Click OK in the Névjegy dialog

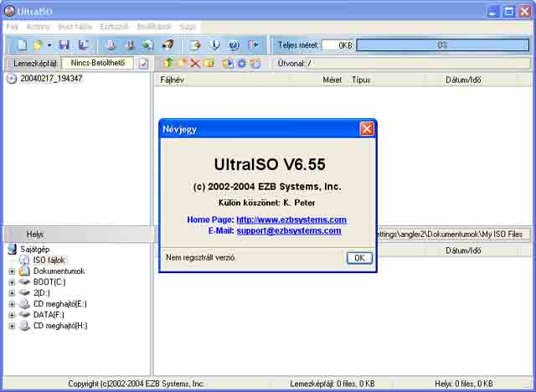click(x=359, y=258)
